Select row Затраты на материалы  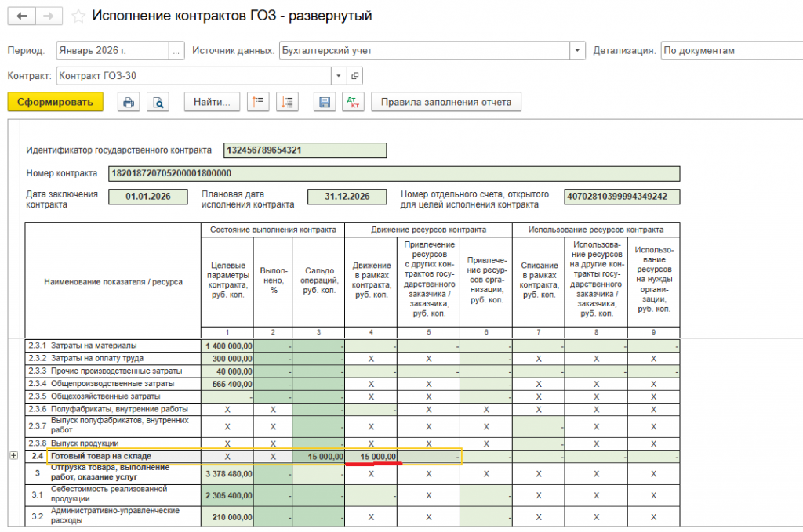[x=125, y=346]
